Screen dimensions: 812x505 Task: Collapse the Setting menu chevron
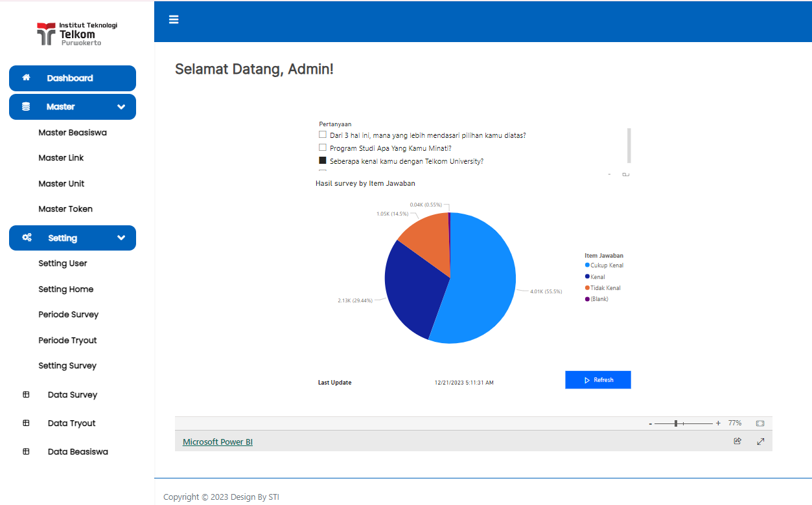click(121, 238)
